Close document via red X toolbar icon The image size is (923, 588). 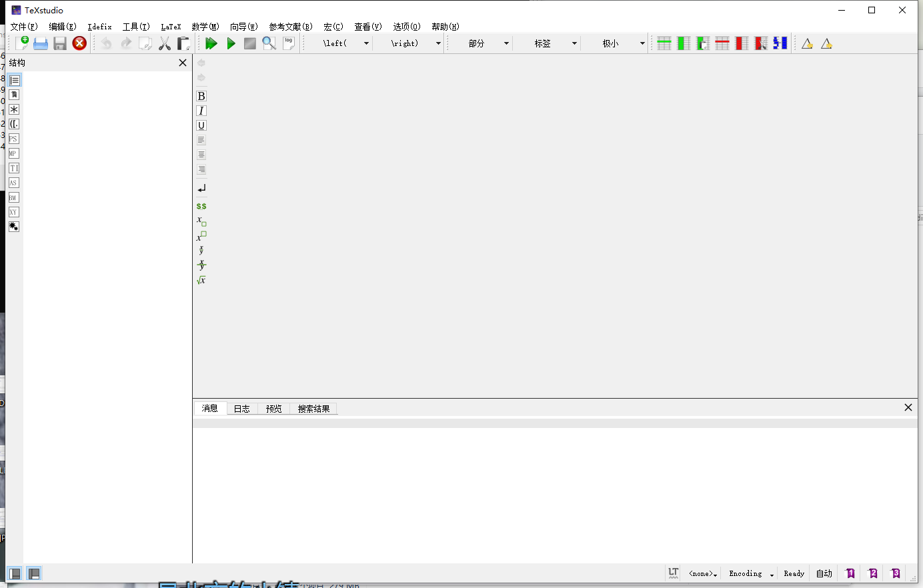(x=79, y=43)
